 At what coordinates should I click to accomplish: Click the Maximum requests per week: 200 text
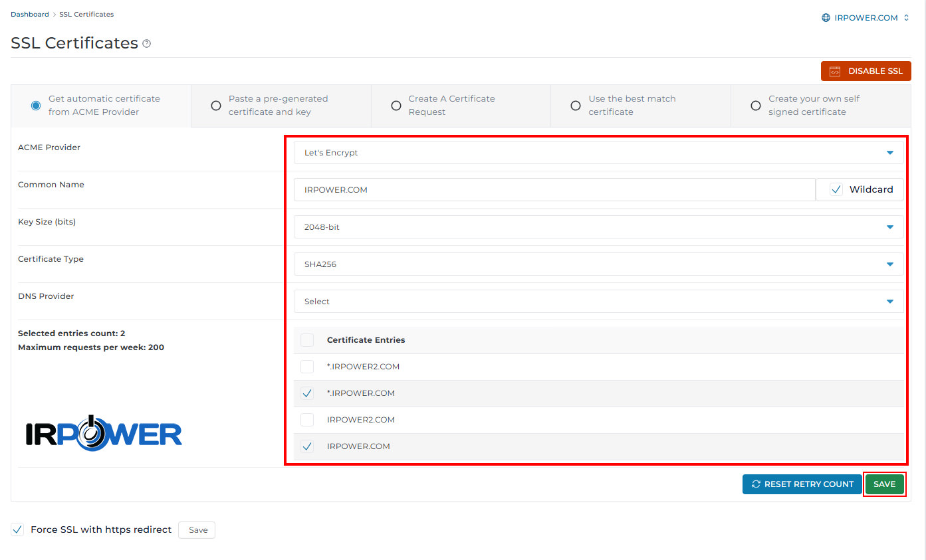[x=91, y=347]
